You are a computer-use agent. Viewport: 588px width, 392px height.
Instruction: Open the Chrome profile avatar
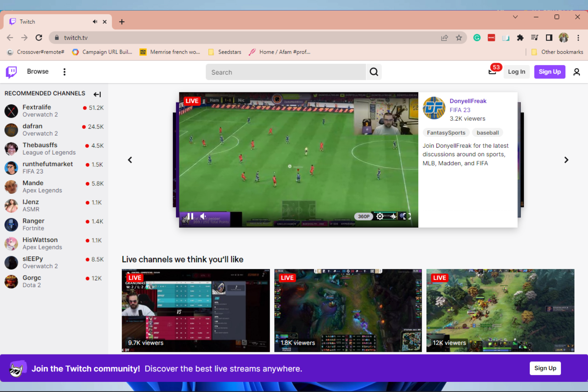[x=563, y=38]
